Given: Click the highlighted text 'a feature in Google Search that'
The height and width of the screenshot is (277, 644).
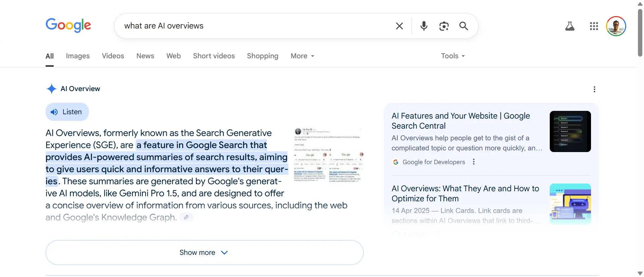Looking at the screenshot, I should pos(202,145).
